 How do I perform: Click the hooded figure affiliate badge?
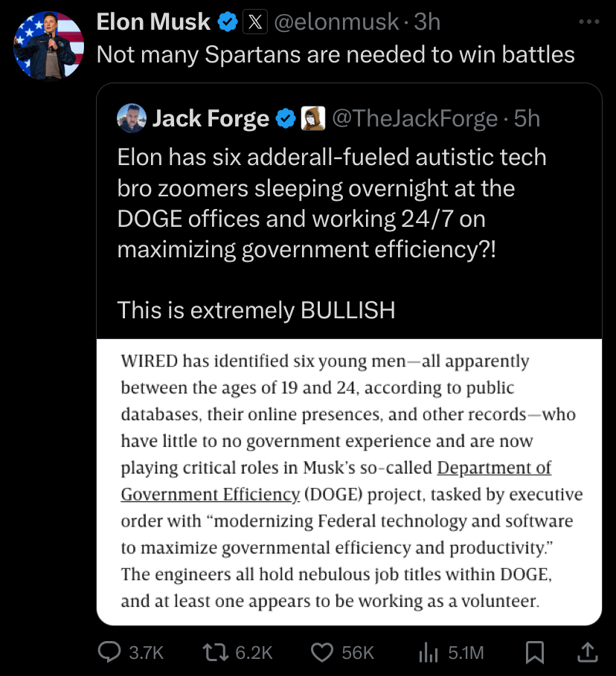pos(312,118)
